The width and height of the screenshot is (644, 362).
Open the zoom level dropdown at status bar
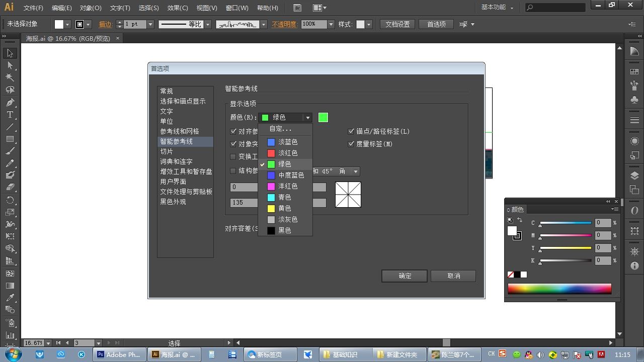pyautogui.click(x=48, y=343)
